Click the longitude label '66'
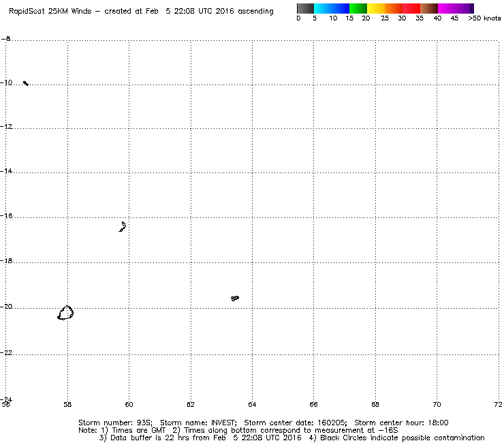The height and width of the screenshot is (443, 504). tap(314, 404)
